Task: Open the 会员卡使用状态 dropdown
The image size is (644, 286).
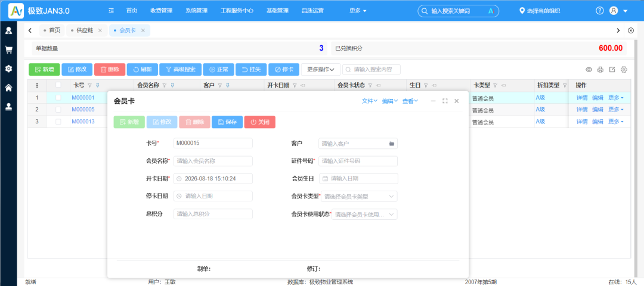Action: (x=364, y=214)
